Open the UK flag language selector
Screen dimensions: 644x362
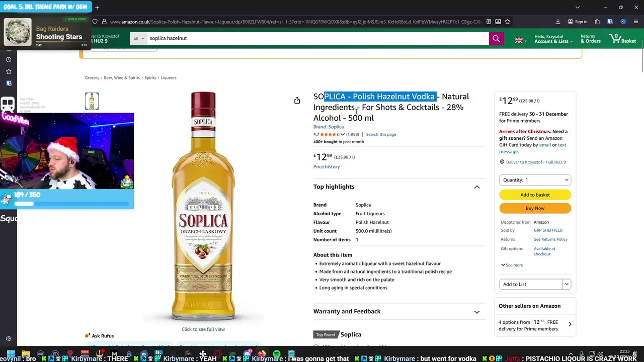tap(520, 40)
